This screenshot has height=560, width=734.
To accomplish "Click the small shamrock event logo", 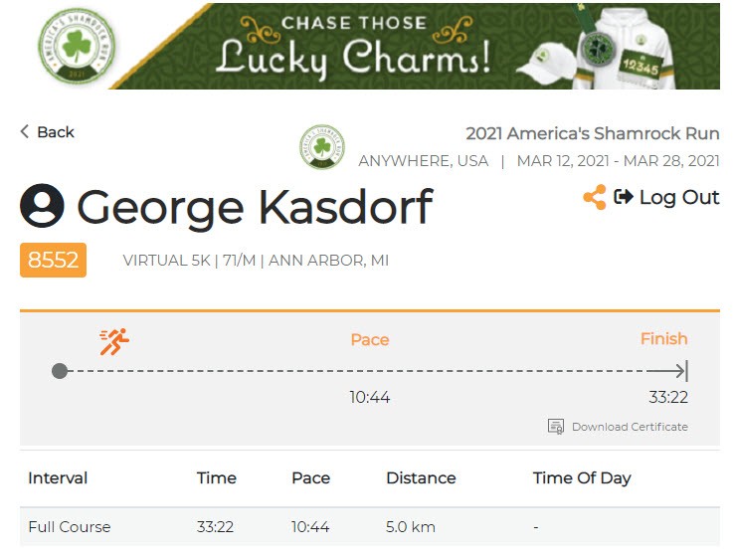I will (x=322, y=147).
